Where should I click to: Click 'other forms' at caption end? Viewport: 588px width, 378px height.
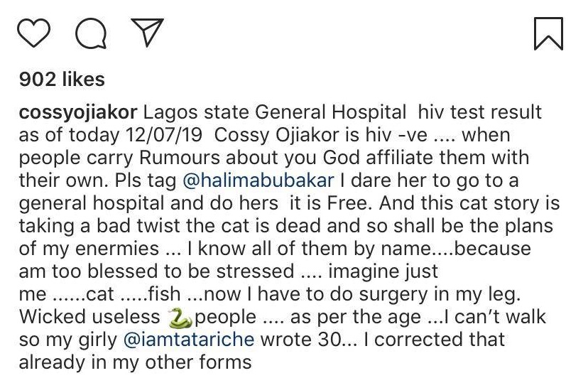pos(198,362)
